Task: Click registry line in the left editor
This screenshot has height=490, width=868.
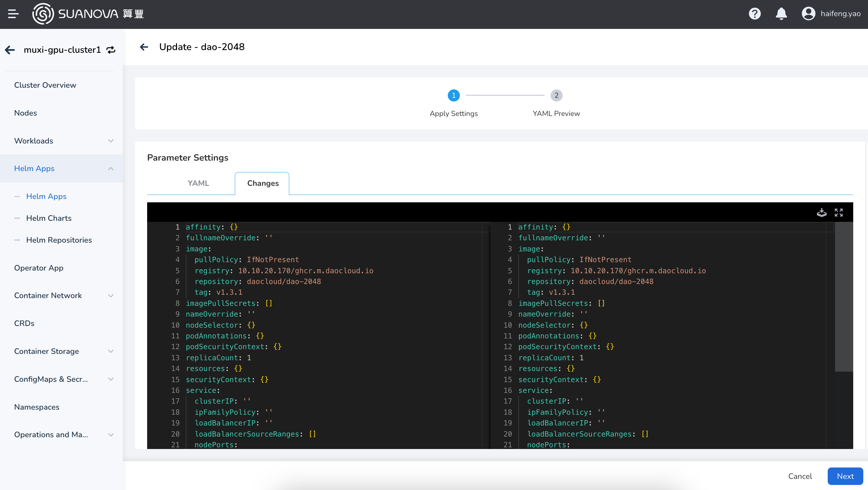Action: [284, 271]
